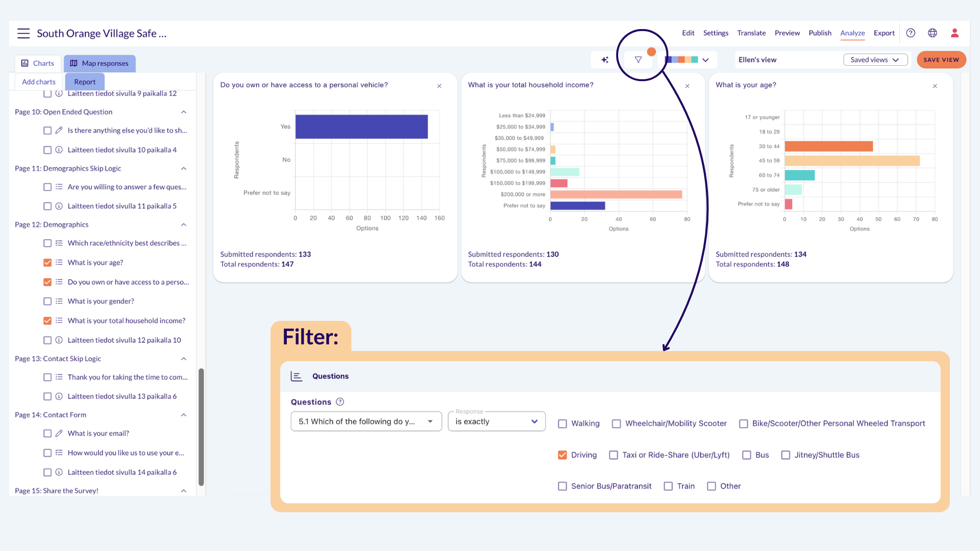The image size is (980, 551).
Task: Click info icon for Laitteen tiedot sivulla 13
Action: pos(59,396)
